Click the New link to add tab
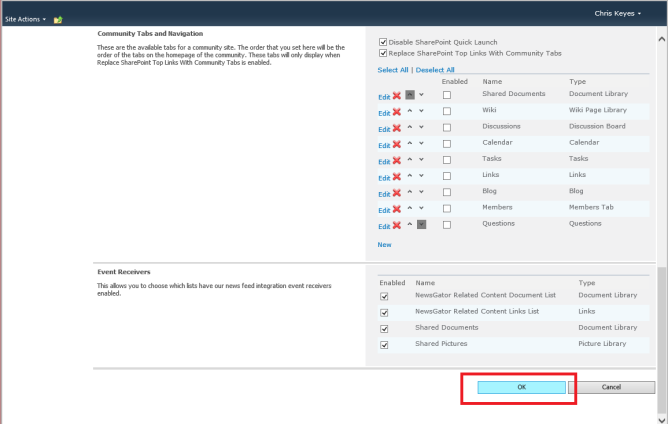Image resolution: width=668 pixels, height=424 pixels. [x=384, y=244]
